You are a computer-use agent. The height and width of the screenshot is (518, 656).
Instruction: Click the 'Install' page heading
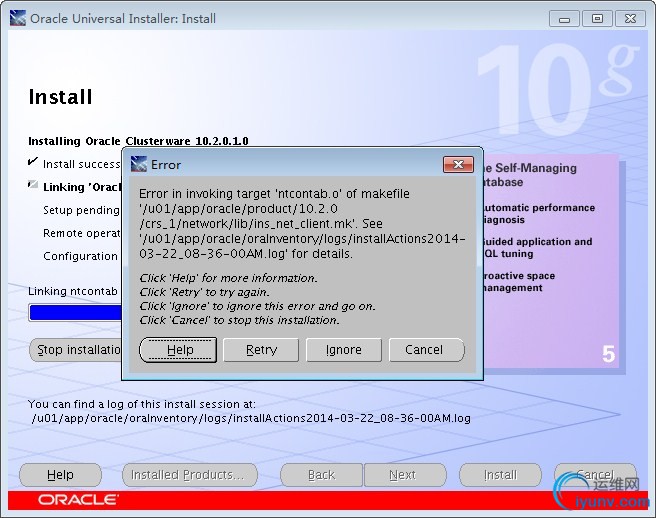click(60, 97)
